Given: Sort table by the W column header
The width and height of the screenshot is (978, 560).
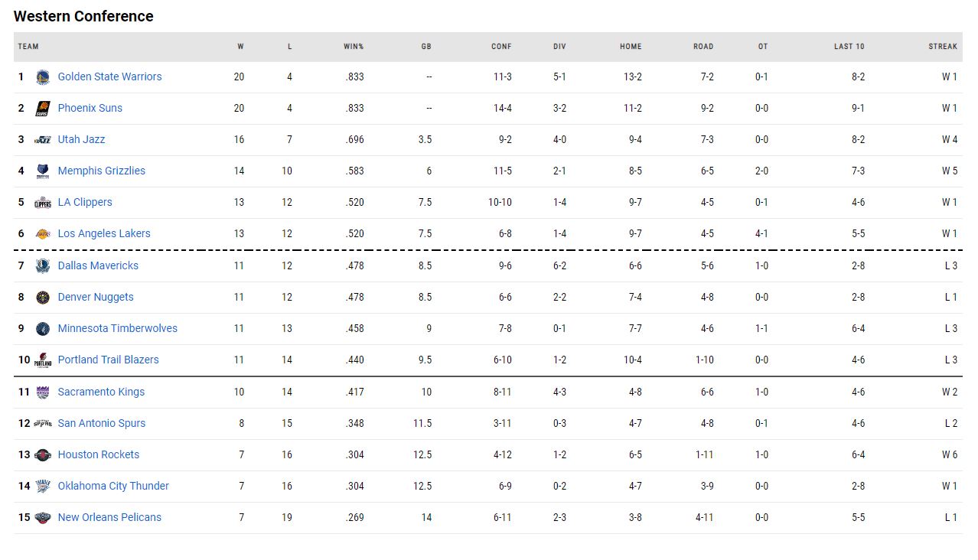Looking at the screenshot, I should [x=240, y=47].
